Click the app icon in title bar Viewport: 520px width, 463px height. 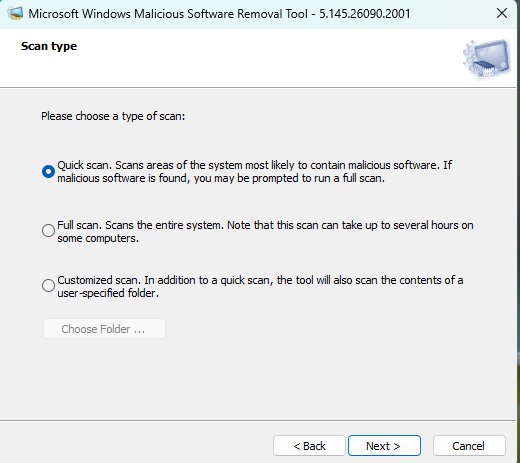tap(16, 14)
